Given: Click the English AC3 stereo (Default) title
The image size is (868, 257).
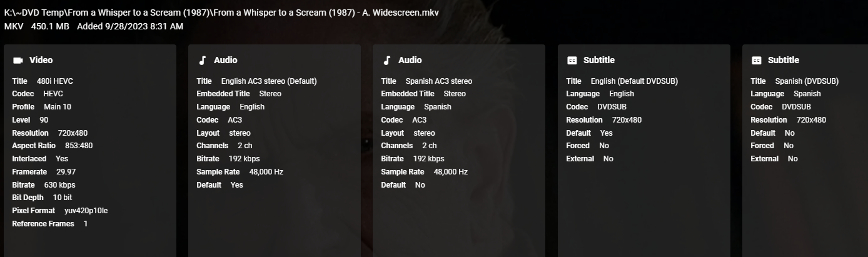Looking at the screenshot, I should point(269,81).
